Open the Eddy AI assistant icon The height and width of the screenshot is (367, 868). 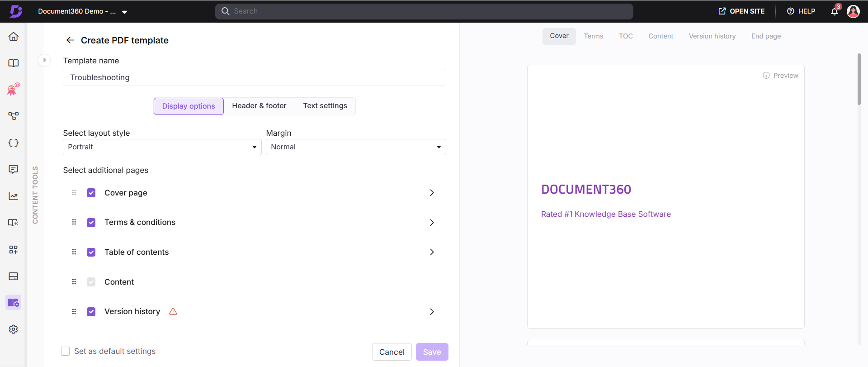14,89
